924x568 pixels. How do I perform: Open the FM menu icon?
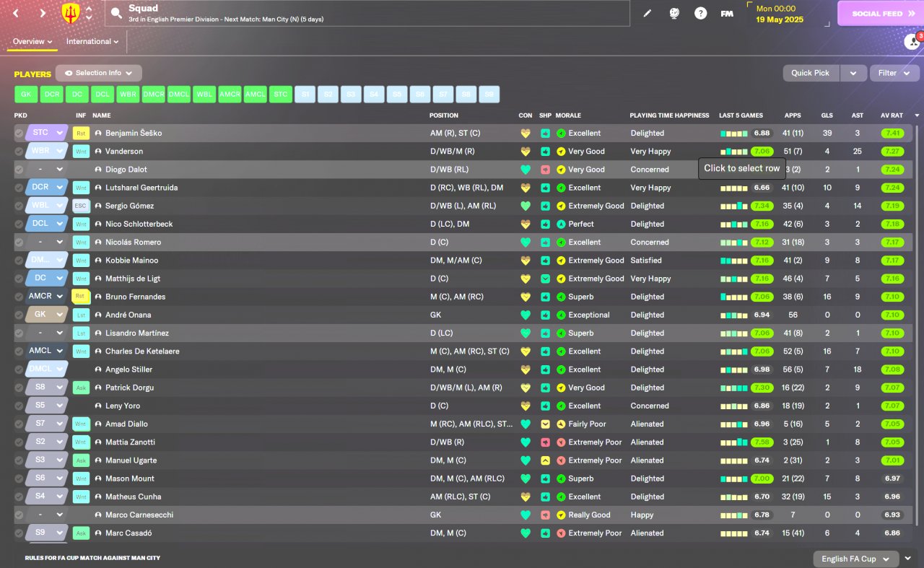[x=727, y=13]
